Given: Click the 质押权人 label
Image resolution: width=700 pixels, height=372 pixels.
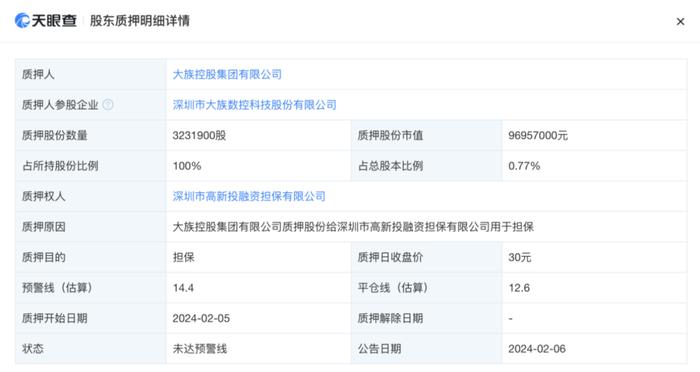Looking at the screenshot, I should click(x=44, y=196).
